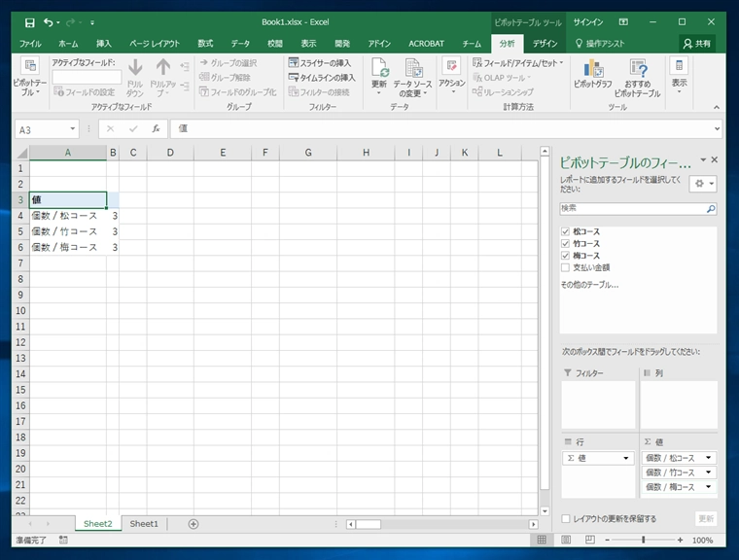Image resolution: width=739 pixels, height=560 pixels.
Task: Uncheck the 梅コース field
Action: pyautogui.click(x=565, y=256)
